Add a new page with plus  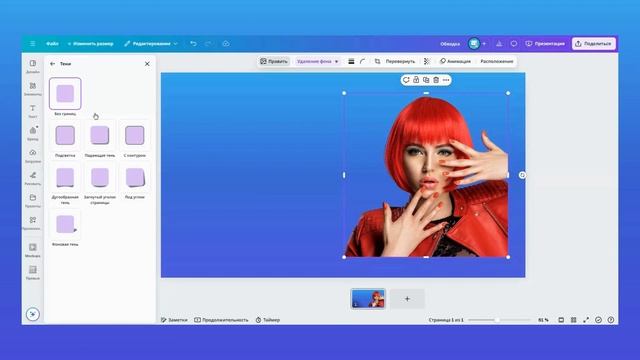click(x=407, y=299)
